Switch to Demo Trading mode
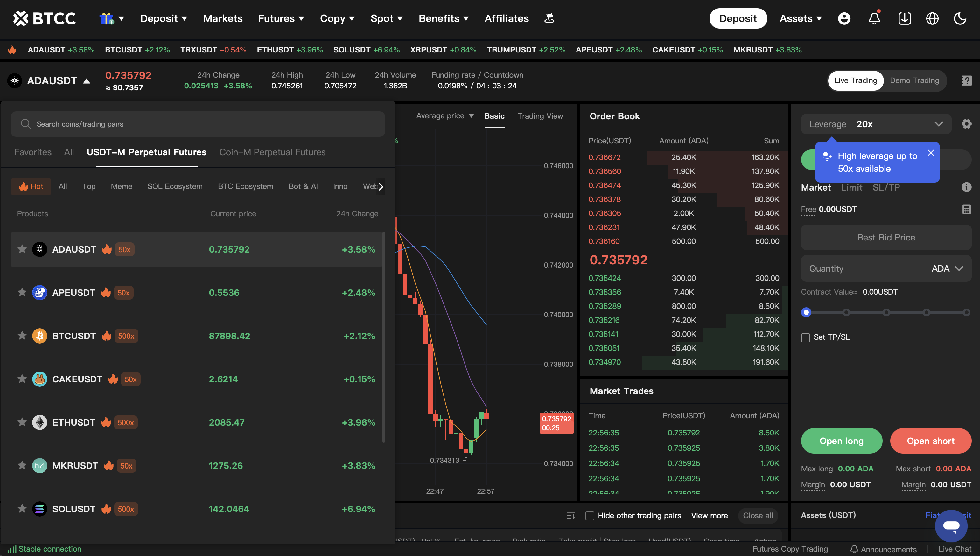 point(914,80)
